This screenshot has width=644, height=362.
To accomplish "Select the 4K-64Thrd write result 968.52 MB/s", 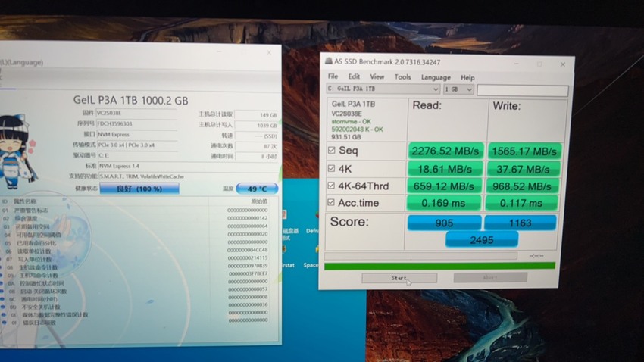I will click(522, 186).
